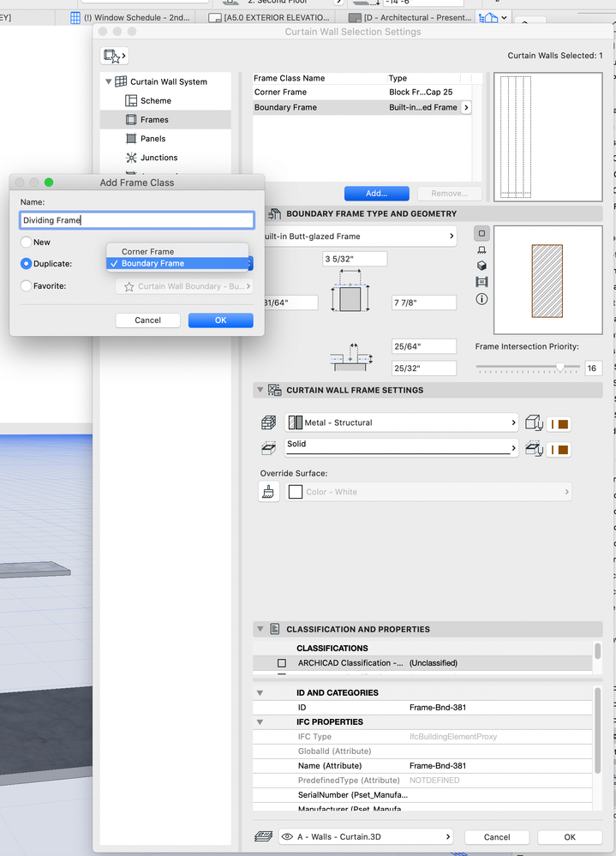Click the ID value Frame-Bnd-381

coord(438,708)
